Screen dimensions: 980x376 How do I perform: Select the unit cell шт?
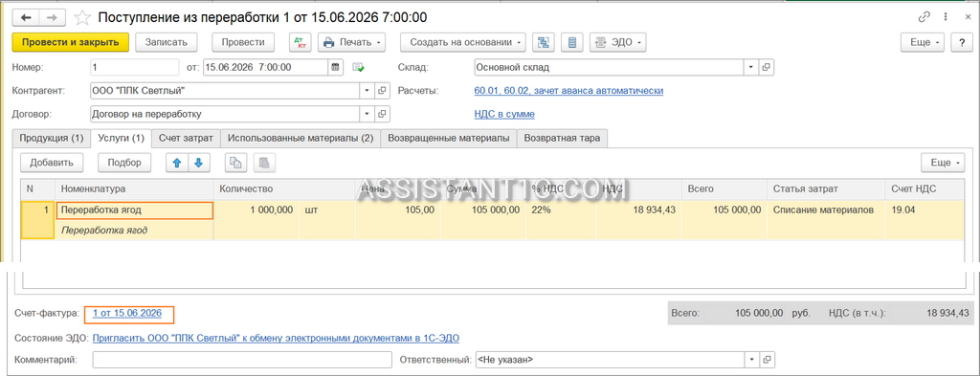[327, 210]
